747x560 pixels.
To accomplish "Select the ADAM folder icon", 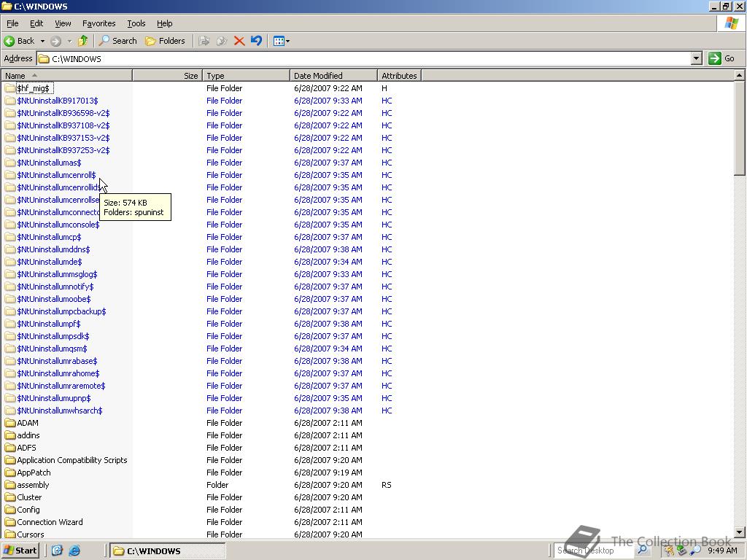I will coord(10,422).
